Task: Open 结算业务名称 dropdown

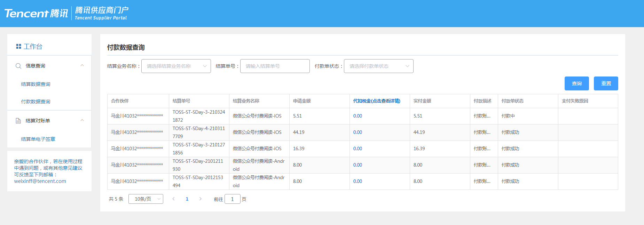Action: [x=176, y=66]
